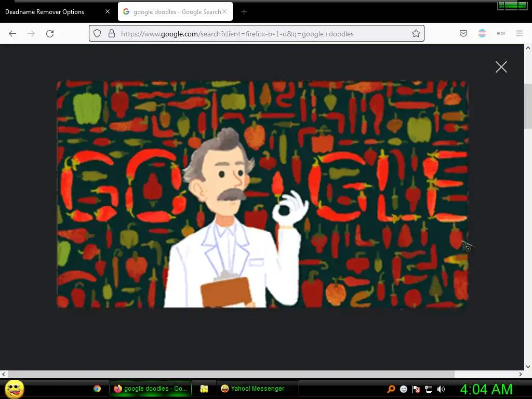The image size is (532, 399).
Task: Click the horizontal scrollbar left arrow
Action: tap(4, 374)
